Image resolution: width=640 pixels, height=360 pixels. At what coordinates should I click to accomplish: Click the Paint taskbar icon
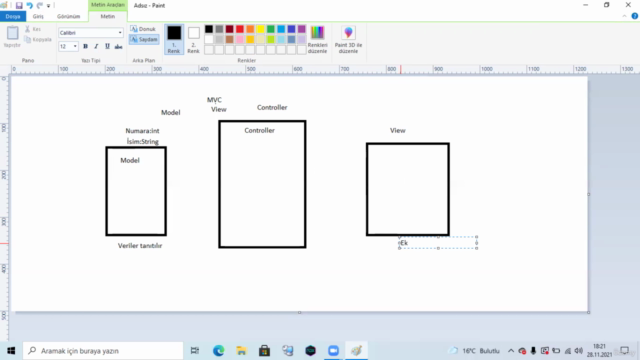tap(356, 351)
